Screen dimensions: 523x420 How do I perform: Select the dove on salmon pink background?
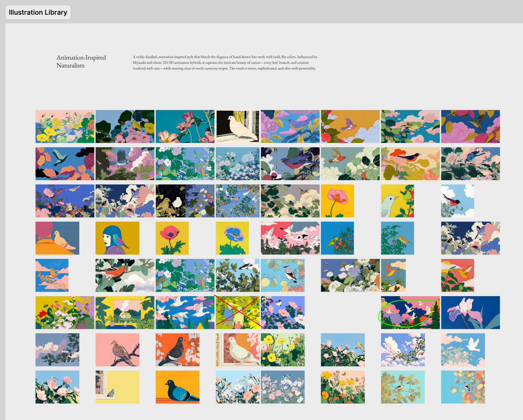(x=117, y=350)
